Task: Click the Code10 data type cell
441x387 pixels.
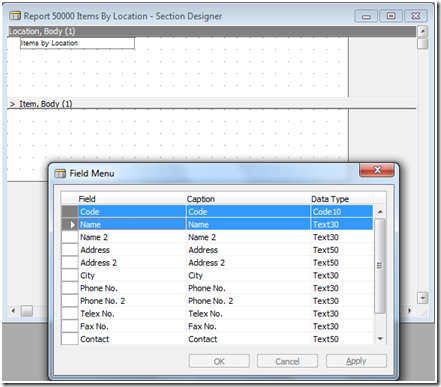Action: (342, 212)
